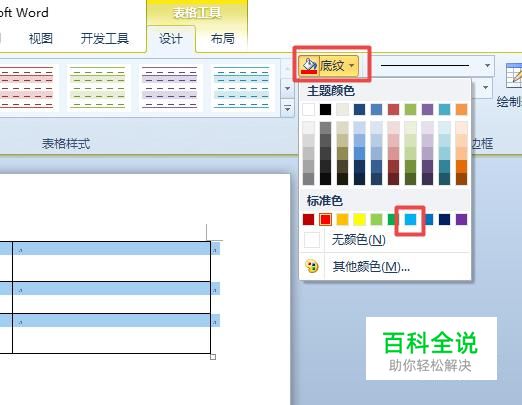The height and width of the screenshot is (405, 522).
Task: Choose dark red standard color
Action: coord(308,219)
